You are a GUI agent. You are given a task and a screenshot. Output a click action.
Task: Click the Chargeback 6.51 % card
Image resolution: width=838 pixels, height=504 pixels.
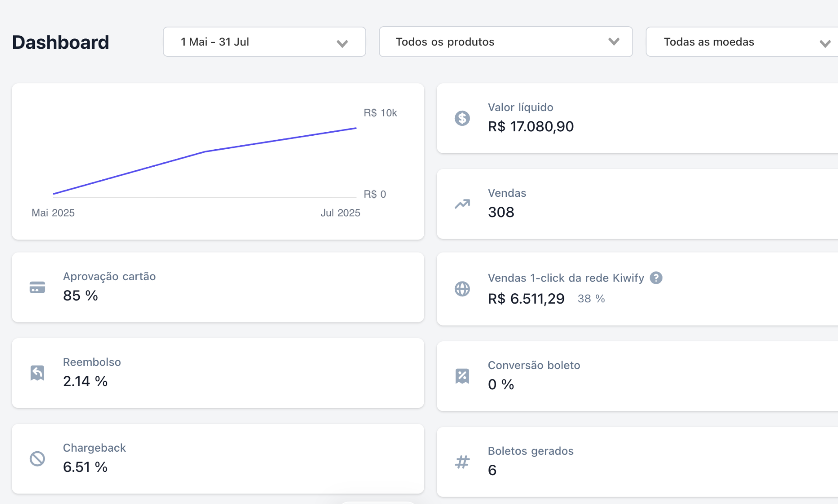(218, 459)
